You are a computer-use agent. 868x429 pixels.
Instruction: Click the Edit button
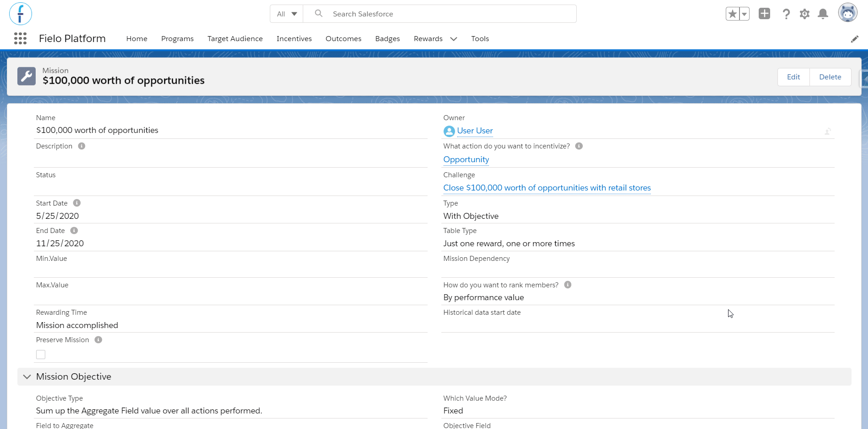(x=793, y=77)
